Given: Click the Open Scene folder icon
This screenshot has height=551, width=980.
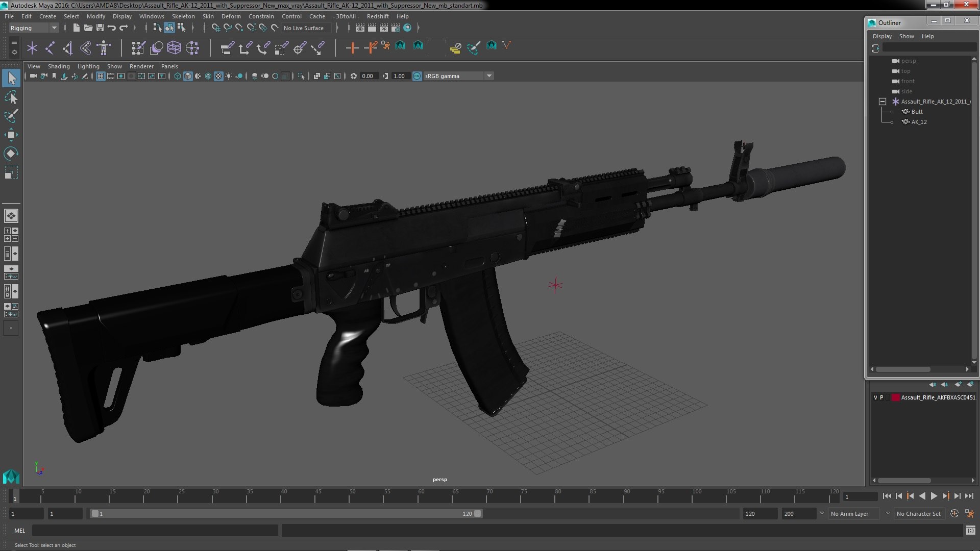Looking at the screenshot, I should point(88,28).
